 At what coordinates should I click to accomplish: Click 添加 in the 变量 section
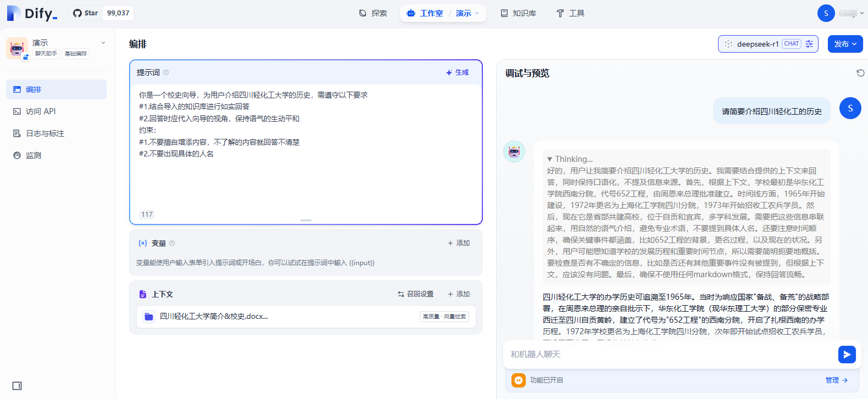tap(459, 243)
